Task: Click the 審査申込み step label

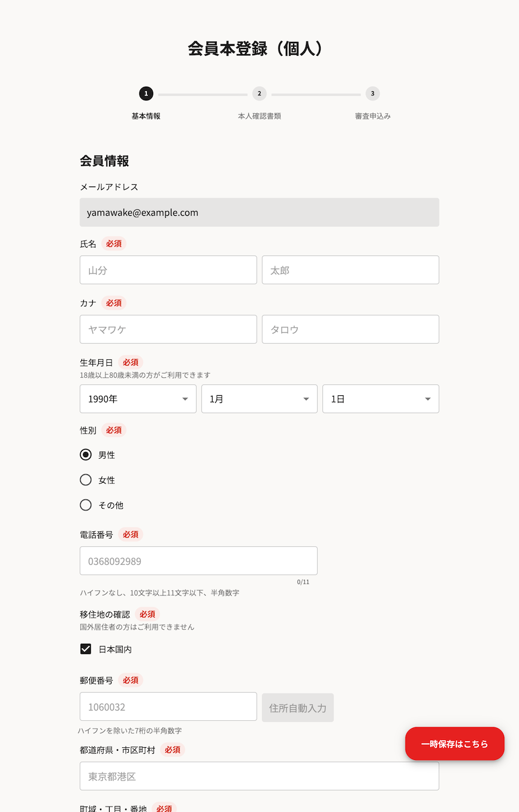Action: coord(373,116)
